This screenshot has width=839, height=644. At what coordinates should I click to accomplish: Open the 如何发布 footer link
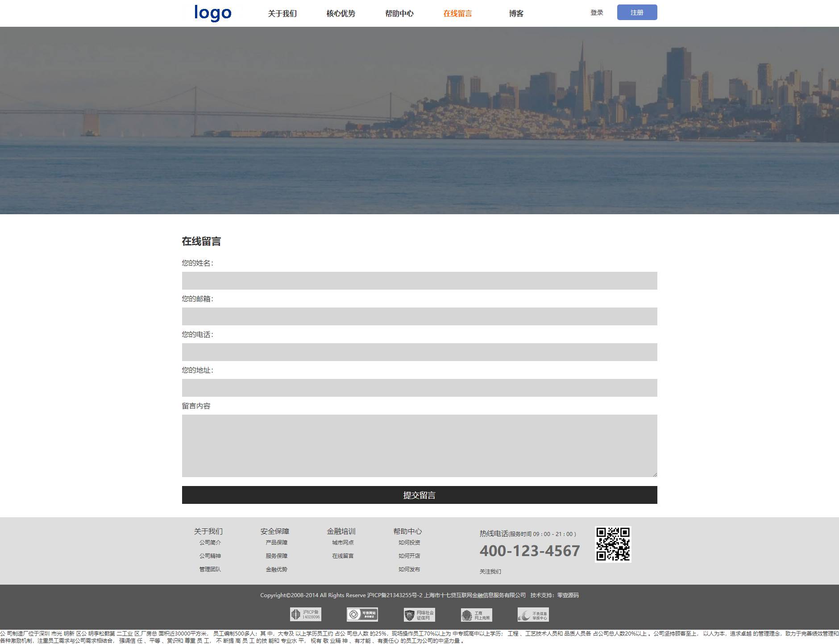409,569
